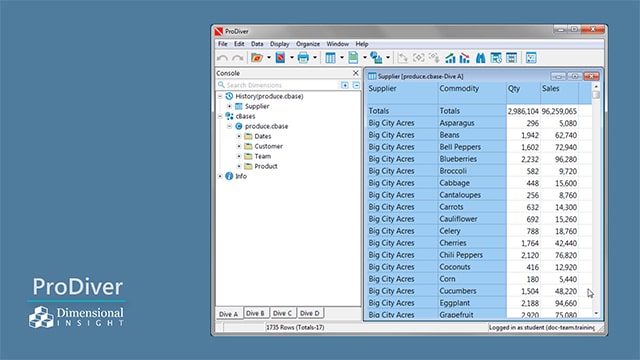Click the Commodity column header
Image resolution: width=640 pixels, height=360 pixels.
[x=472, y=93]
